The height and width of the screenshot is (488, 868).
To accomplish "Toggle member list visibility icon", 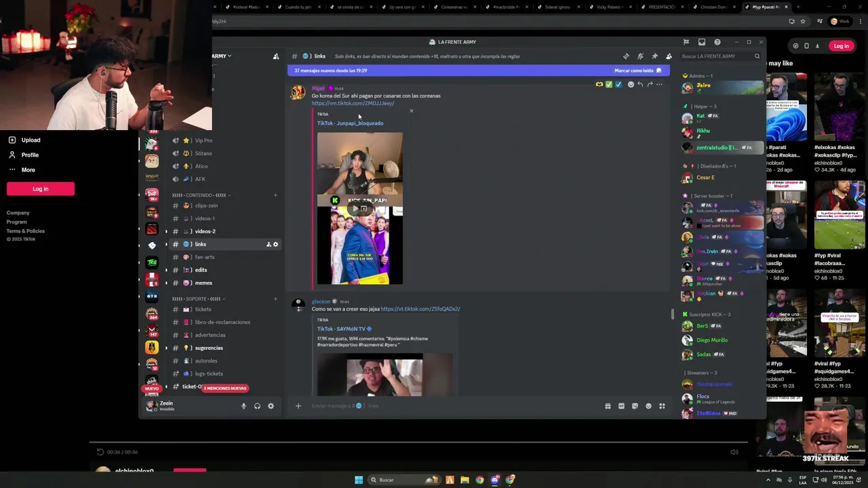I will [x=669, y=56].
